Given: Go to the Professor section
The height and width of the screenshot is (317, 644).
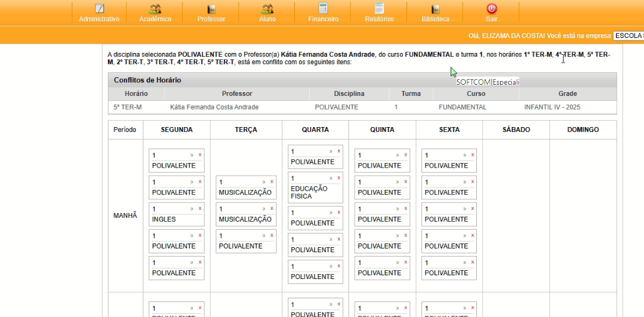Looking at the screenshot, I should (211, 13).
